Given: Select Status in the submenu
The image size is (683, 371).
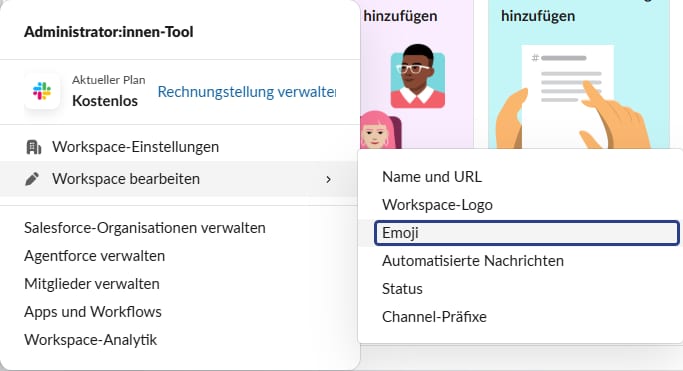Looking at the screenshot, I should pyautogui.click(x=520, y=289).
